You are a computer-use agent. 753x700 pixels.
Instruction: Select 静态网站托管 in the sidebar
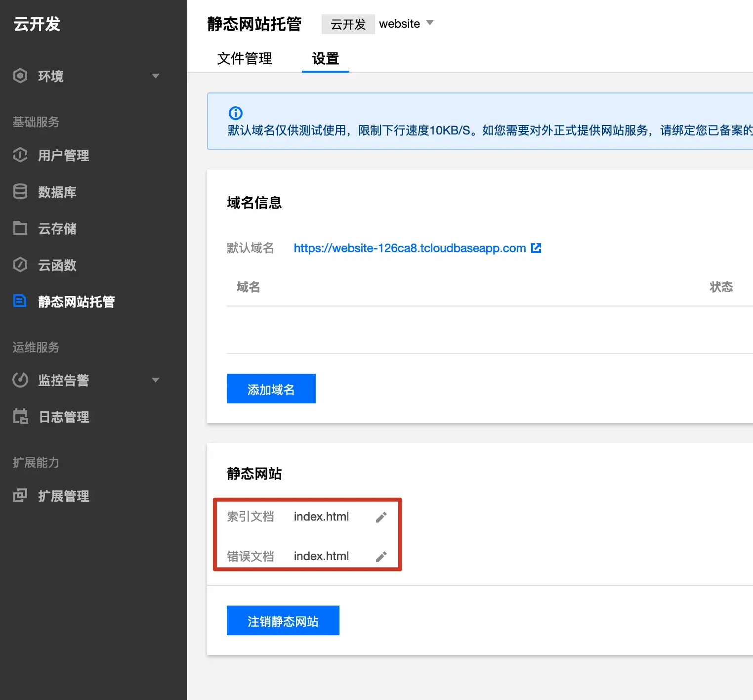click(x=77, y=302)
